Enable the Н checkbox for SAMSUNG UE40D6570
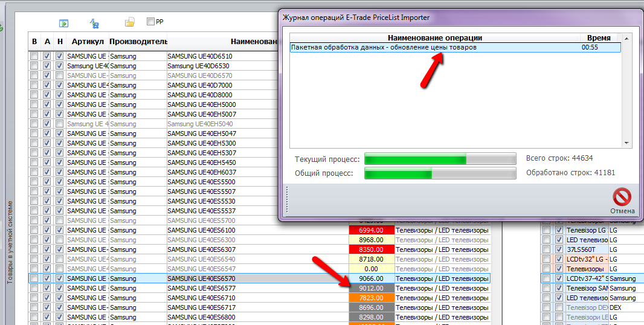 click(60, 76)
